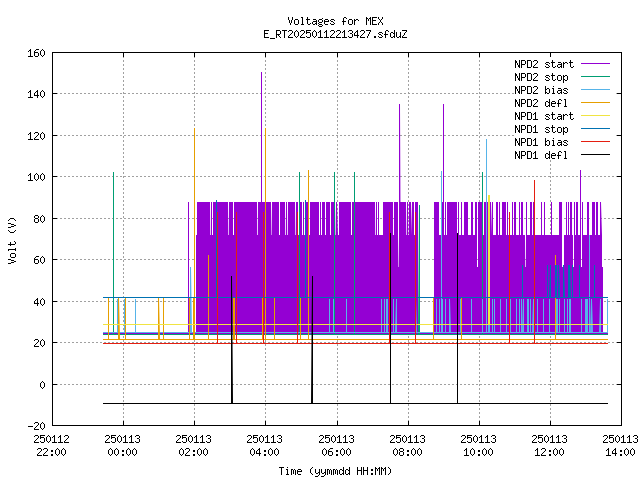Click the -20 tick label on y-axis

pyautogui.click(x=36, y=426)
